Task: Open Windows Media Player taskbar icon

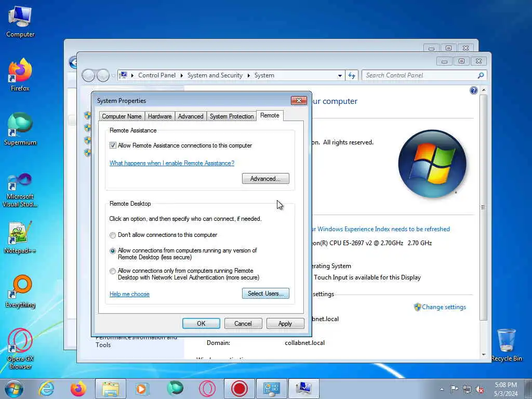Action: [x=142, y=389]
